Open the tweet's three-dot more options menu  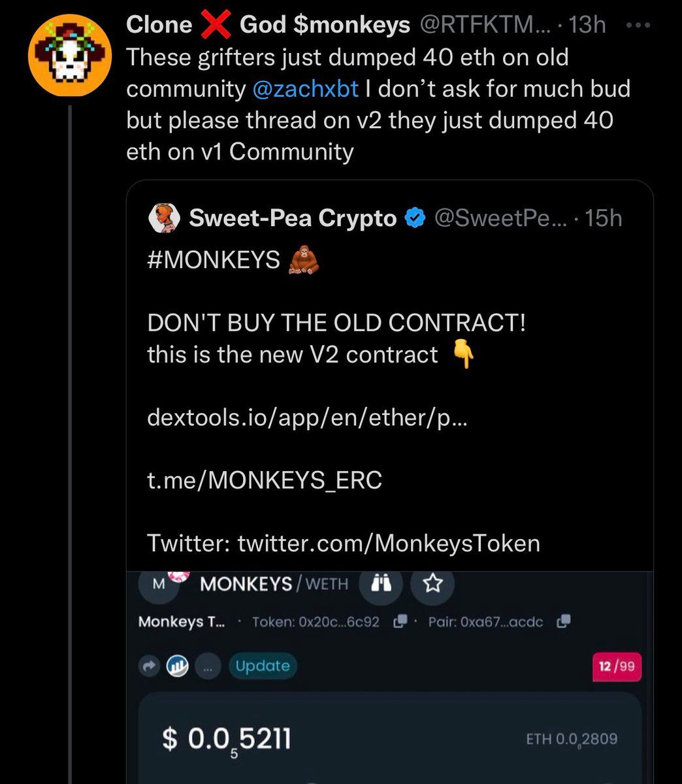click(x=638, y=25)
